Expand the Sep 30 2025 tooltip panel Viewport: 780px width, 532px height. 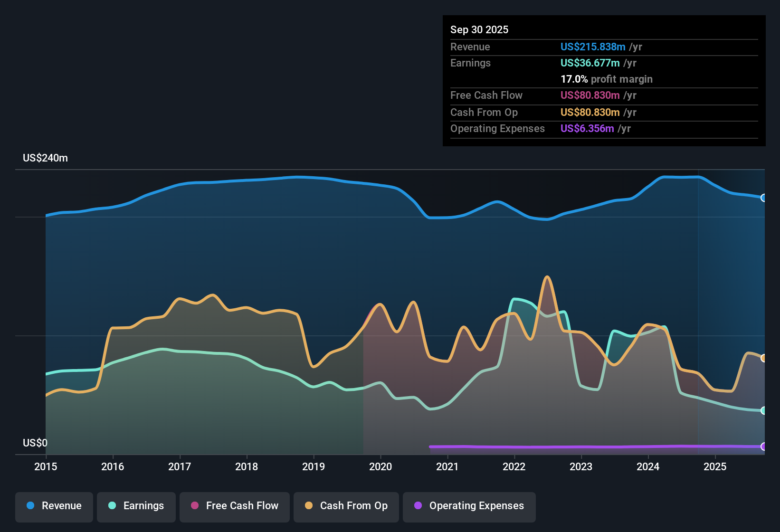[603, 81]
